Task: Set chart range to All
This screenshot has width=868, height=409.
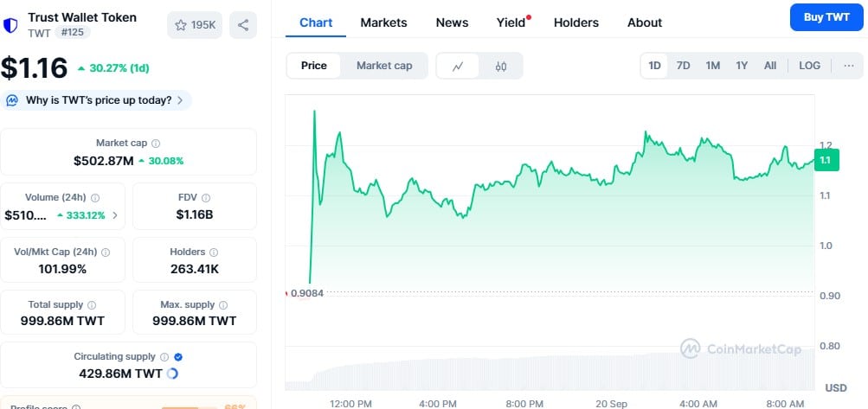Action: click(770, 66)
